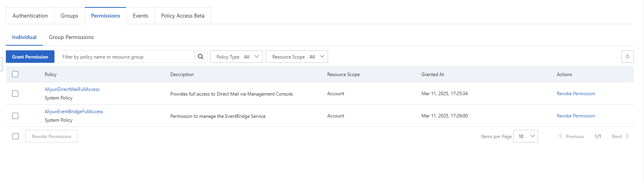
Task: Focus the policy name filter input
Action: (x=126, y=57)
